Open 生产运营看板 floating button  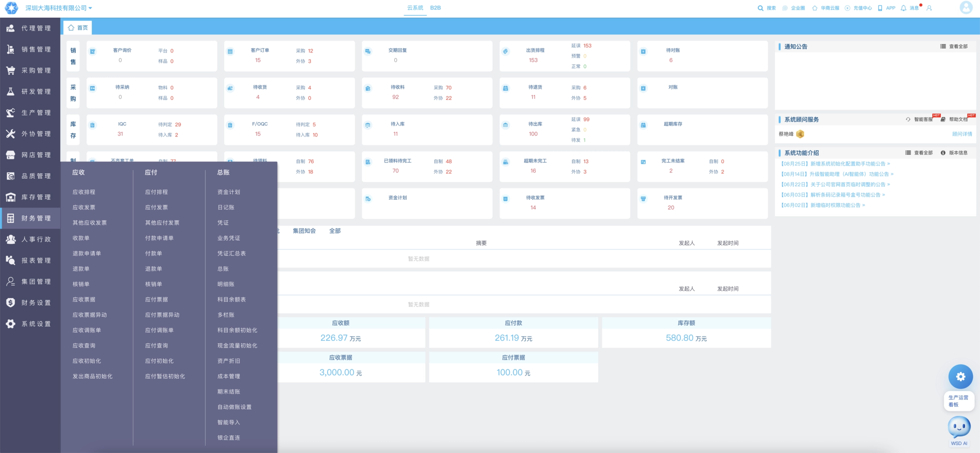tap(958, 401)
